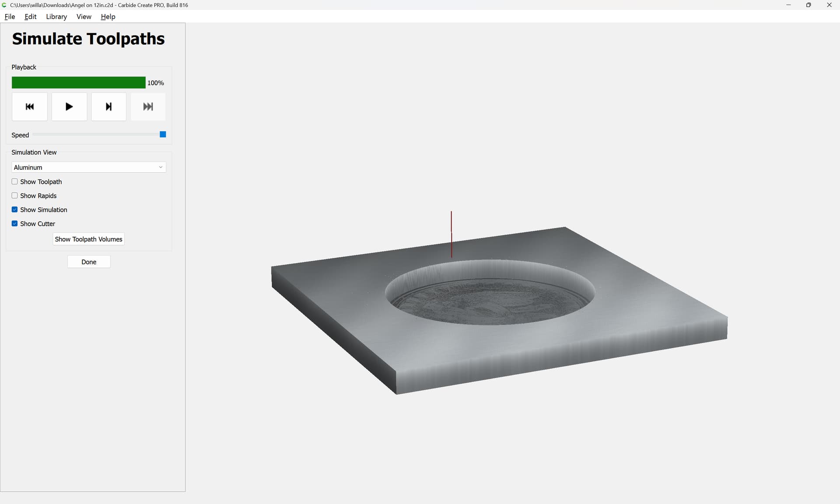Step forward one simulation frame
Screen dimensions: 840x504
108,106
